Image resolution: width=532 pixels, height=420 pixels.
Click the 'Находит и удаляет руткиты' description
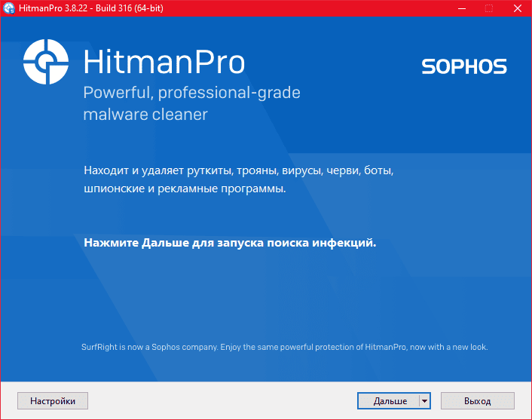(239, 179)
